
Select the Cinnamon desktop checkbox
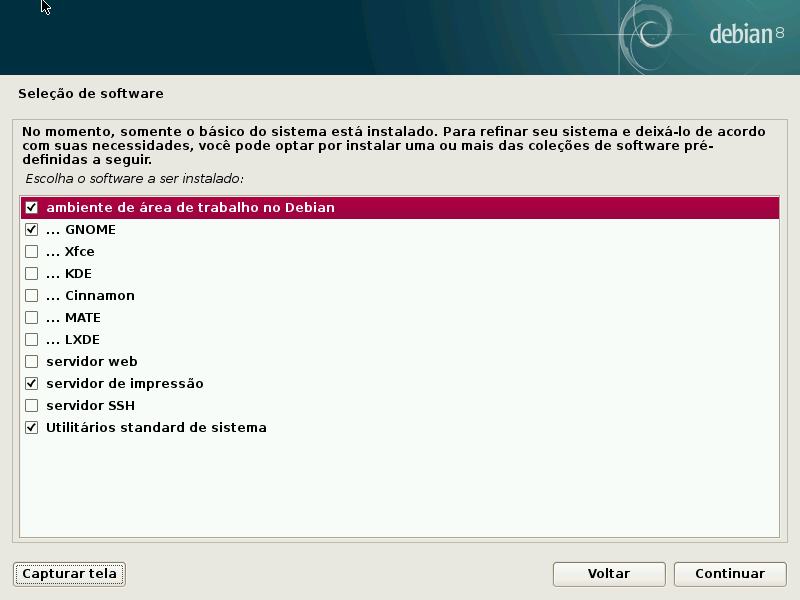point(32,296)
